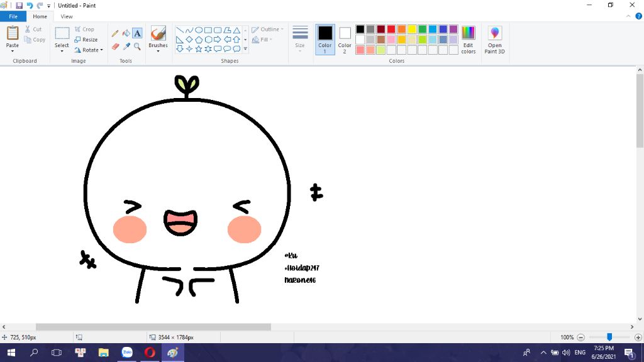Image resolution: width=644 pixels, height=362 pixels.
Task: Select the Pencil tool
Action: (x=115, y=33)
